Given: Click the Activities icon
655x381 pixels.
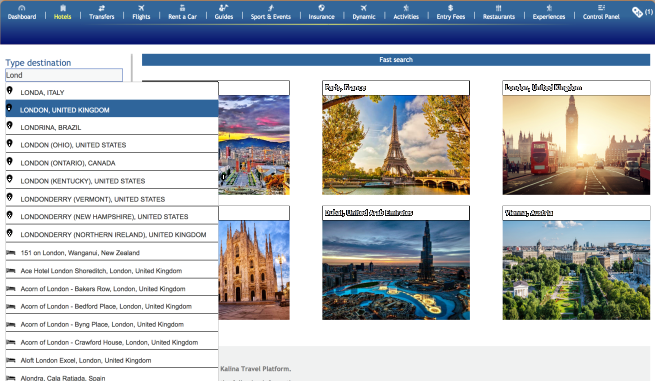Looking at the screenshot, I should click(x=406, y=8).
